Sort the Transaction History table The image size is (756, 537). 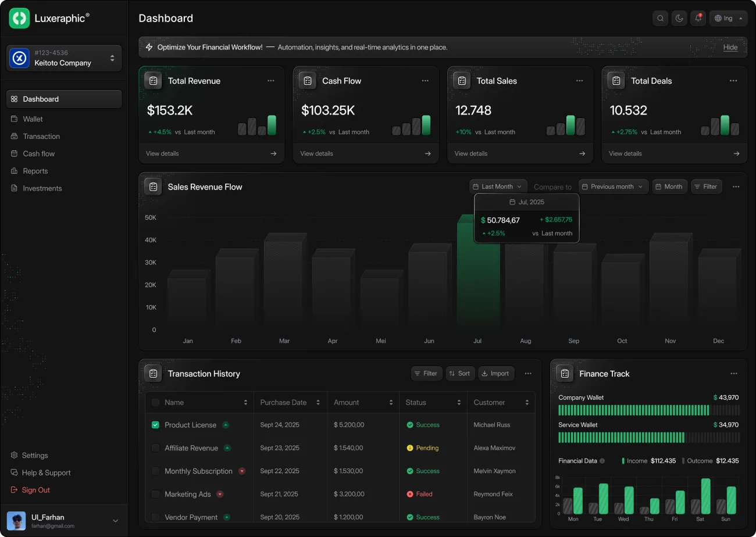[x=460, y=374]
